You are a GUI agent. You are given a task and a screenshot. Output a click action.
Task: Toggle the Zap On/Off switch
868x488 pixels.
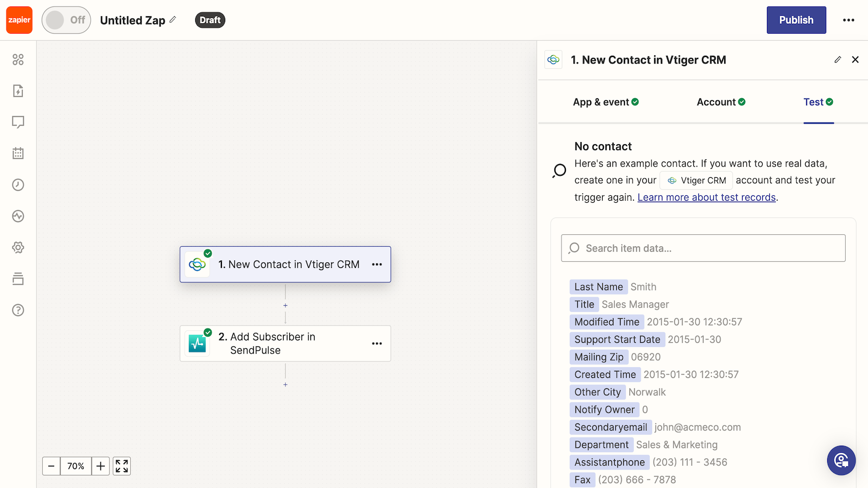(x=66, y=20)
